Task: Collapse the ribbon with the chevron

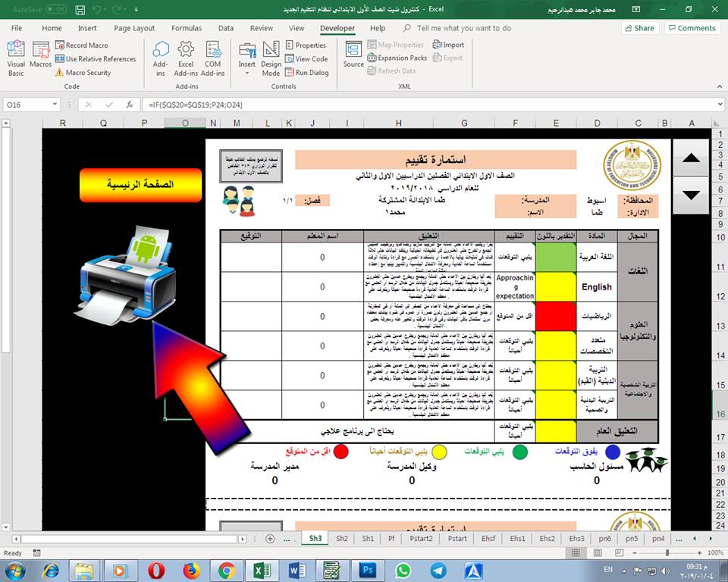Action: pyautogui.click(x=719, y=86)
